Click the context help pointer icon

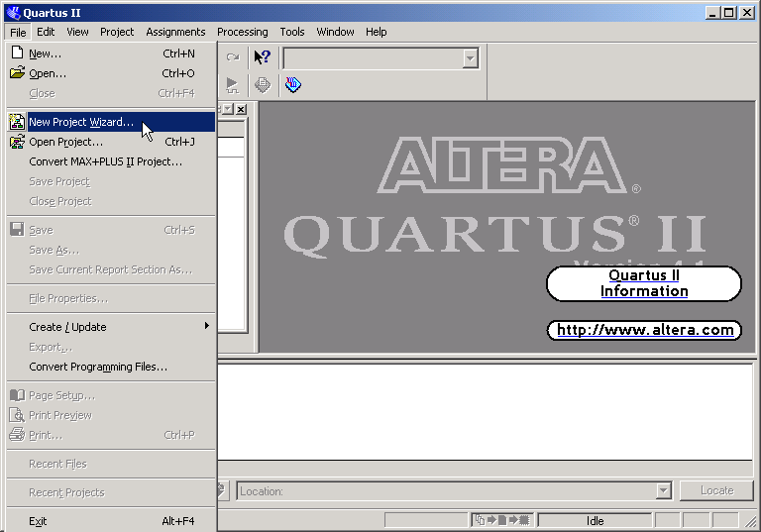(263, 57)
